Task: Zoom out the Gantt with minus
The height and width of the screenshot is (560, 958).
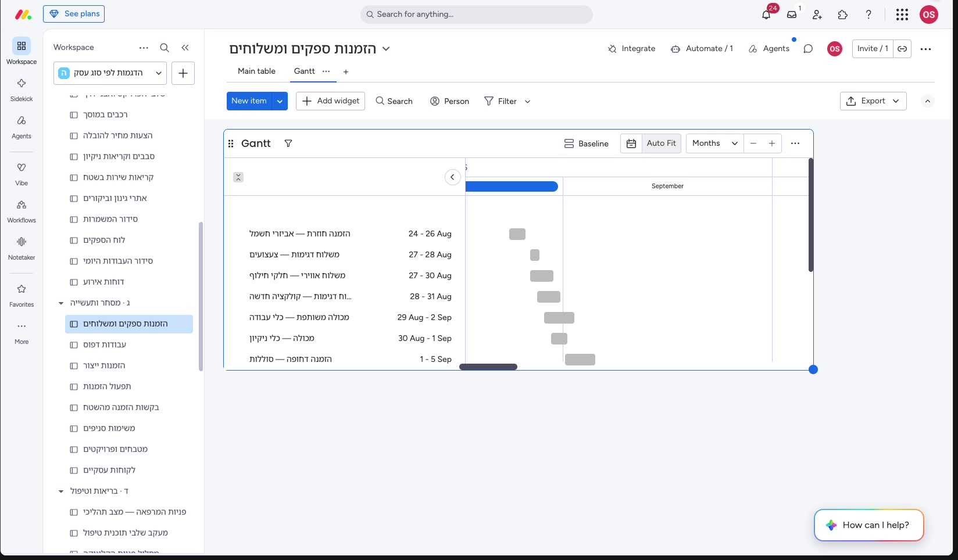Action: (753, 143)
